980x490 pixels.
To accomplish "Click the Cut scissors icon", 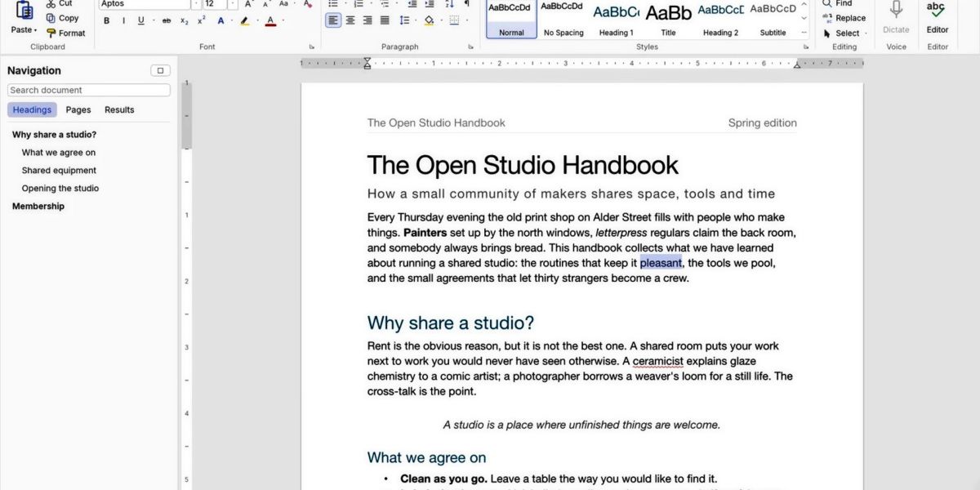I will pyautogui.click(x=51, y=4).
